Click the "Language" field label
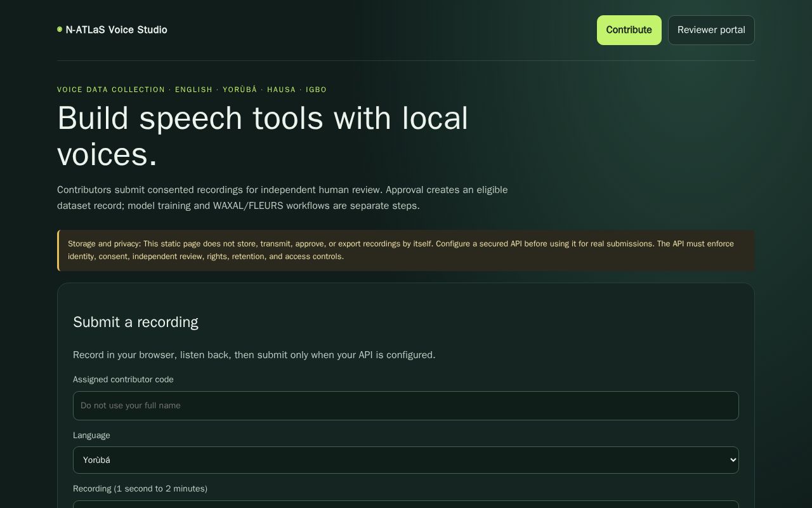The height and width of the screenshot is (508, 812). (x=91, y=436)
